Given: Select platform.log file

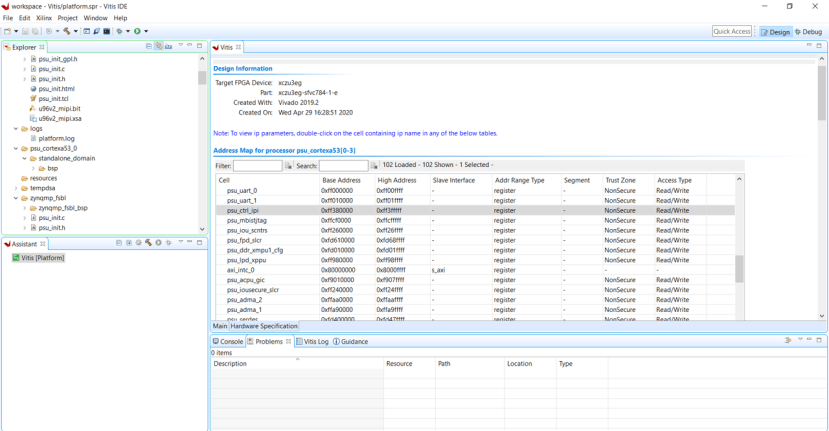Looking at the screenshot, I should 57,139.
